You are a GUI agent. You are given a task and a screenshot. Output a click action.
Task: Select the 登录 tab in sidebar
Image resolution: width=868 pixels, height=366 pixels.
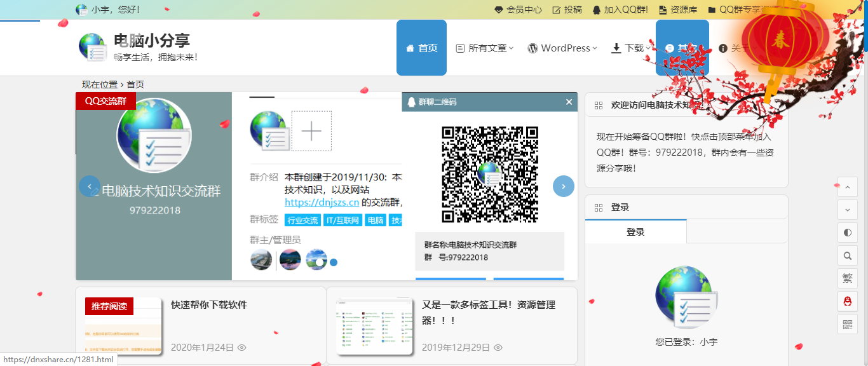[635, 232]
